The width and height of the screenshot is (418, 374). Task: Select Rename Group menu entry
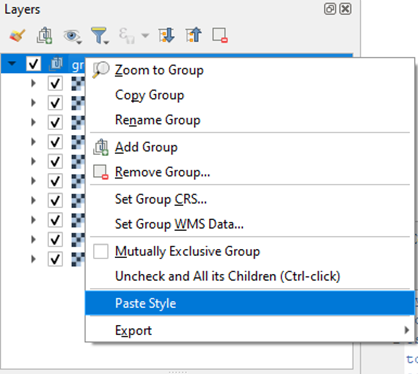[250, 120]
